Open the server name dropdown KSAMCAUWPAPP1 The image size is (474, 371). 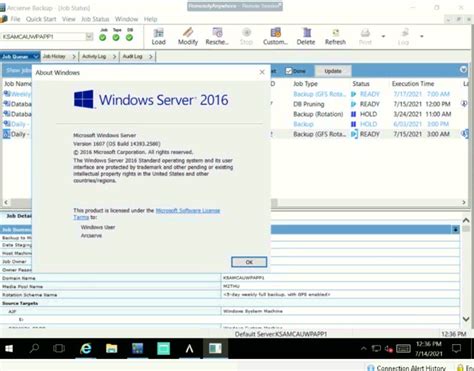[x=89, y=36]
